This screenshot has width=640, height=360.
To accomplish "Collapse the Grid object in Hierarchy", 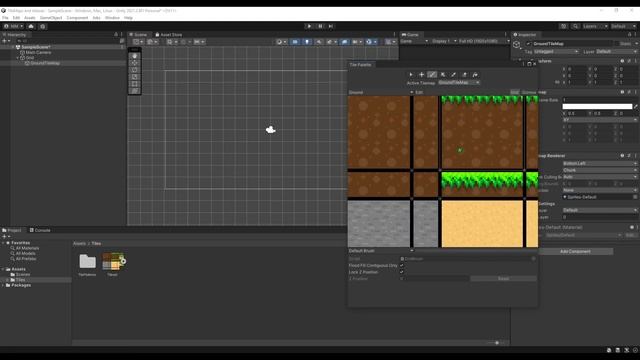I will click(x=18, y=58).
